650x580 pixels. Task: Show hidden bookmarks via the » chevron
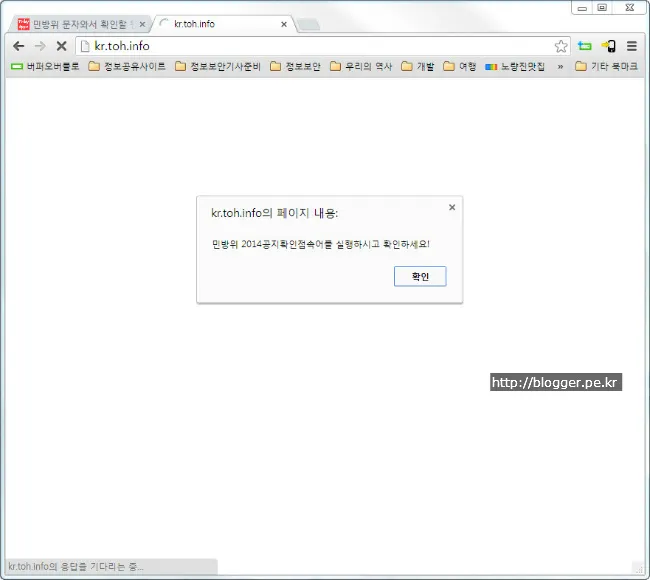coord(560,66)
